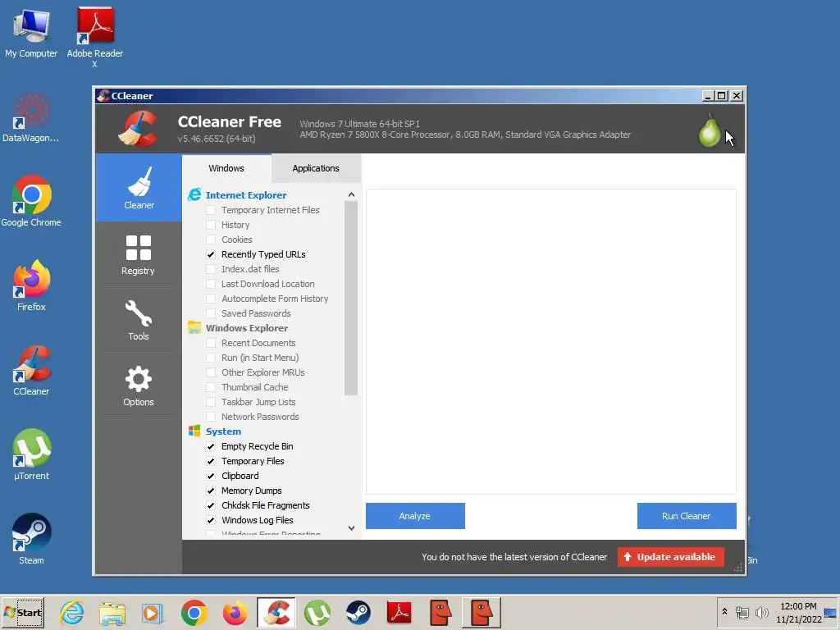Viewport: 840px width, 630px height.
Task: Open µTorrent desktop shortcut
Action: point(31,454)
